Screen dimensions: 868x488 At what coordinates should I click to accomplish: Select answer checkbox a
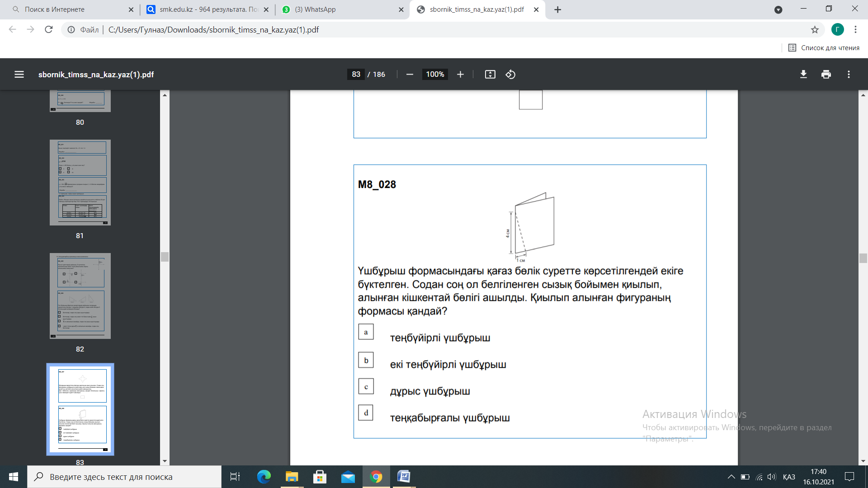[366, 332]
